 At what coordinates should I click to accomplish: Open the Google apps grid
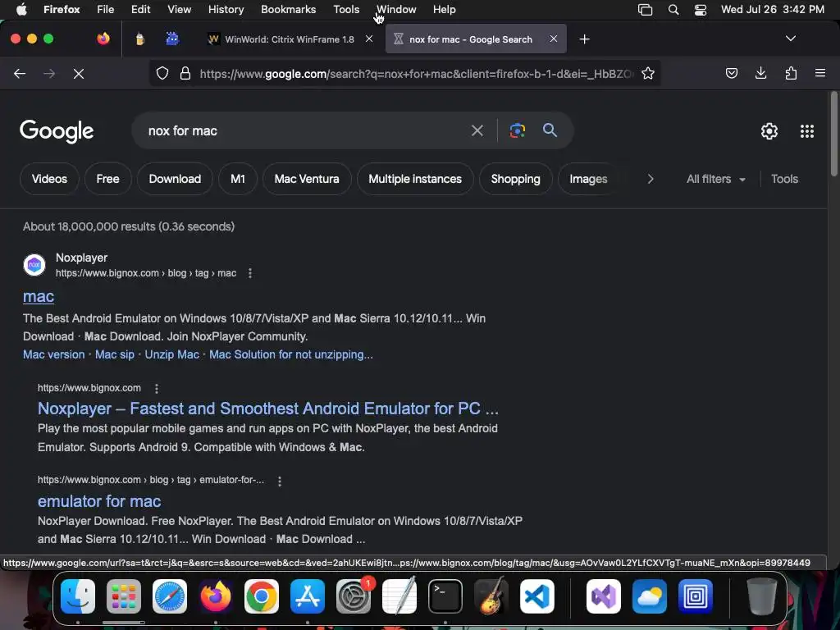pyautogui.click(x=807, y=131)
